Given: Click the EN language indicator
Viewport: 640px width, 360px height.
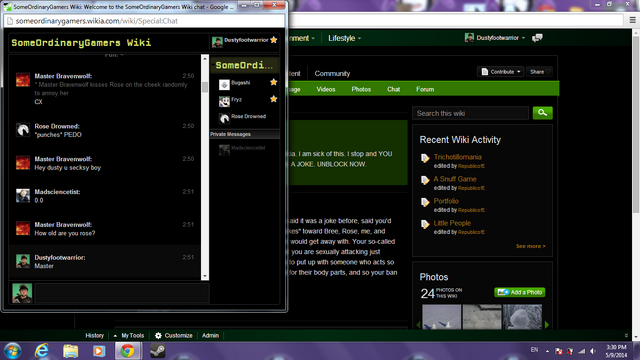Looking at the screenshot, I should 534,350.
